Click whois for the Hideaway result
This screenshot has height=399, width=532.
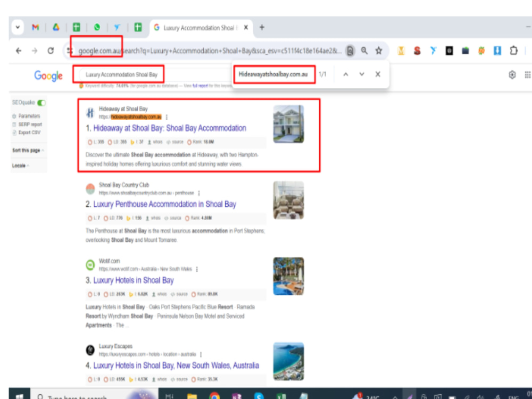(x=155, y=142)
